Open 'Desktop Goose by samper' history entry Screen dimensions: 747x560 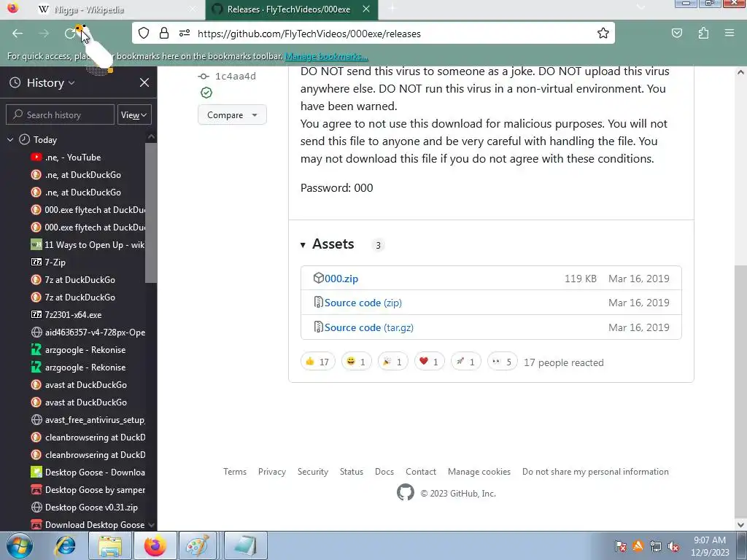[88, 490]
